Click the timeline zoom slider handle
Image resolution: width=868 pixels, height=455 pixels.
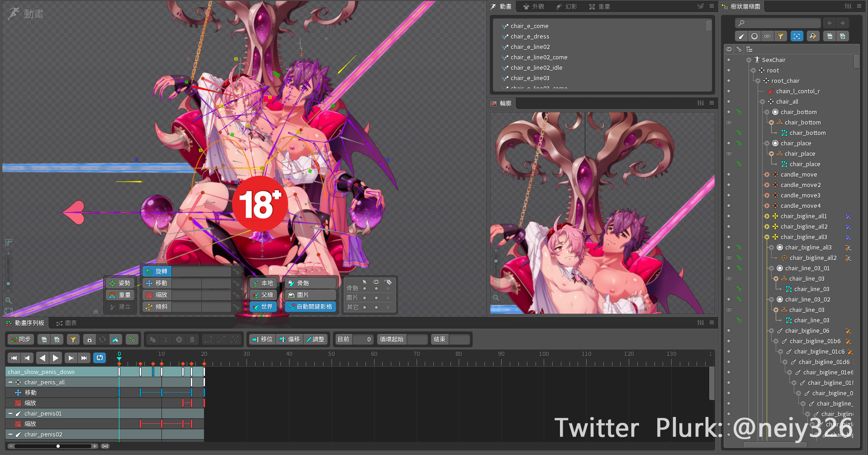point(58,446)
